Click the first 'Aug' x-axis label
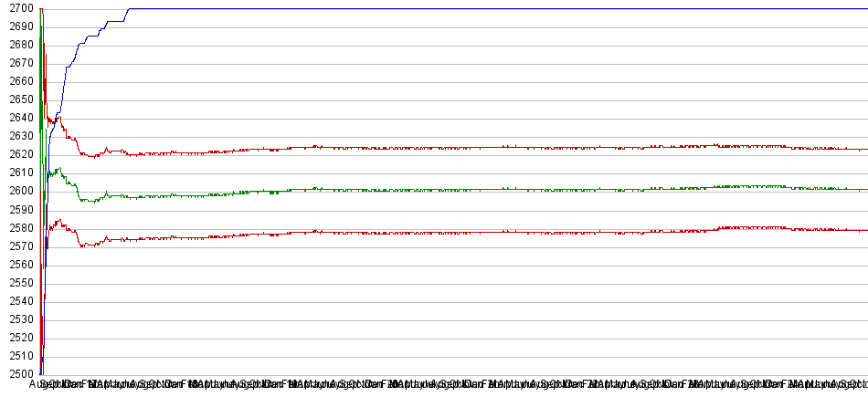The height and width of the screenshot is (397, 868). [38, 385]
